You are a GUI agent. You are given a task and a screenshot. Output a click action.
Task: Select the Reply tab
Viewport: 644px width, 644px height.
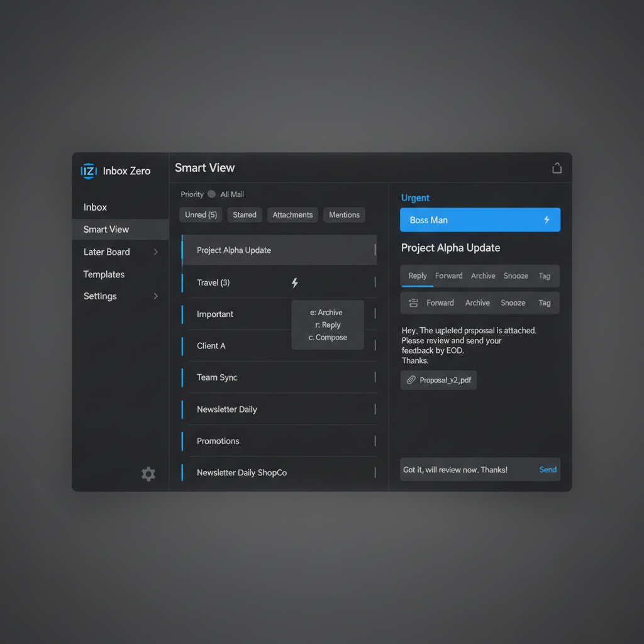417,276
